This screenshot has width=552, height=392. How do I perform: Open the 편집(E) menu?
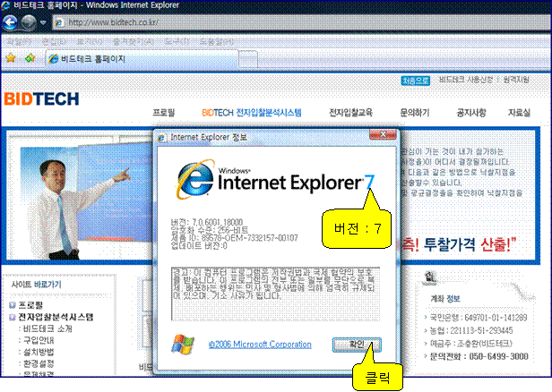pos(54,41)
